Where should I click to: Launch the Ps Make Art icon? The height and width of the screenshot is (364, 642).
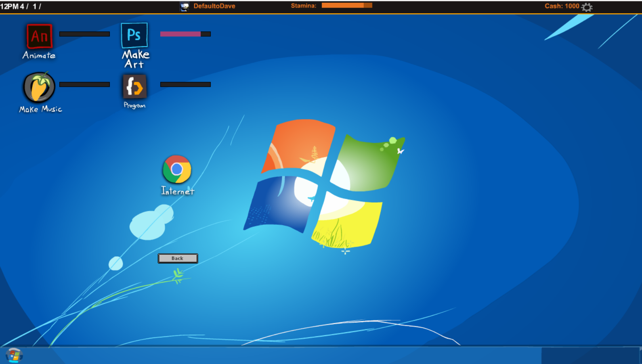coord(134,36)
